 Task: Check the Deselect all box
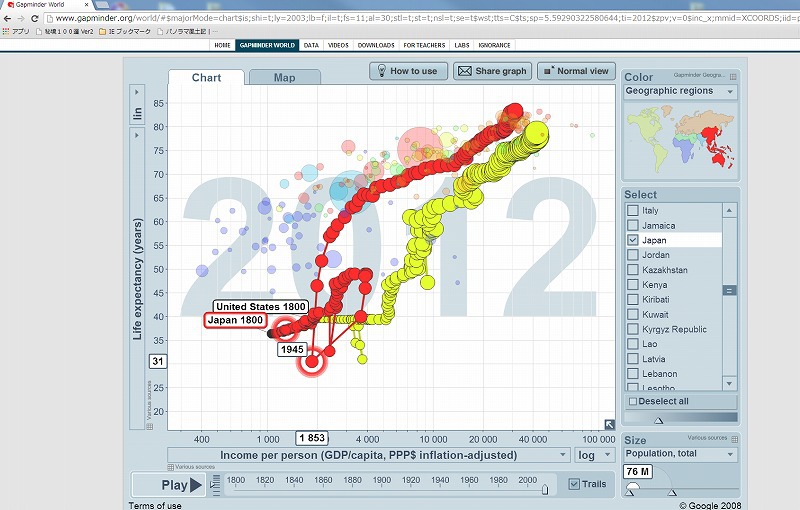coord(633,401)
